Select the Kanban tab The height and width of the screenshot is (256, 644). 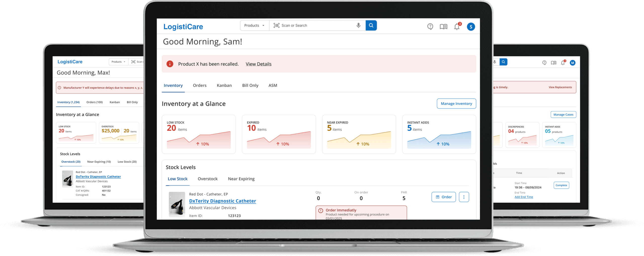pos(224,86)
